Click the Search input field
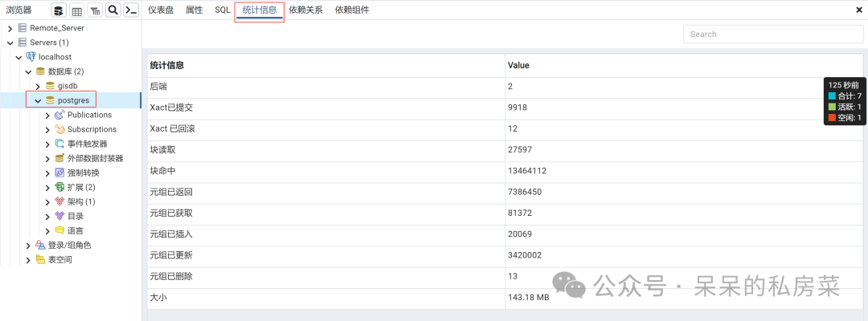This screenshot has width=868, height=321. click(x=773, y=34)
